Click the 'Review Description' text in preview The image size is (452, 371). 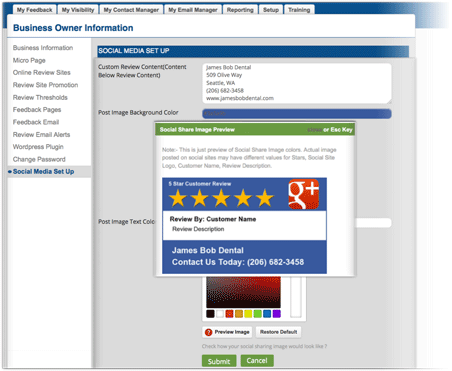pyautogui.click(x=198, y=229)
